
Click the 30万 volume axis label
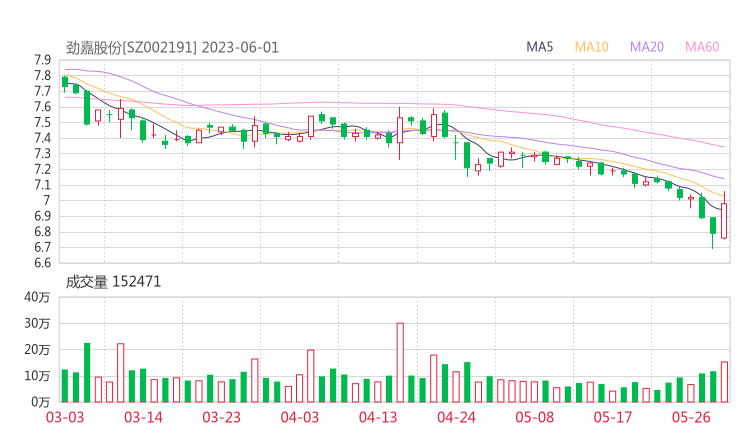[x=37, y=323]
